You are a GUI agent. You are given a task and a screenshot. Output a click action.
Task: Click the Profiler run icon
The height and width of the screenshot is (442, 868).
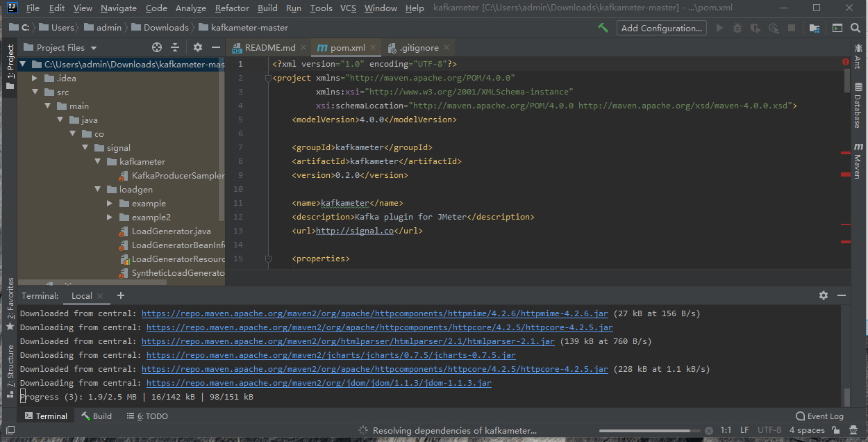(x=773, y=28)
